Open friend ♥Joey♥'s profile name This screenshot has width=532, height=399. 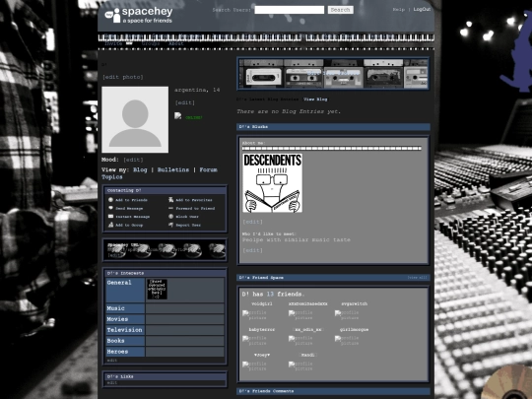[262, 356]
